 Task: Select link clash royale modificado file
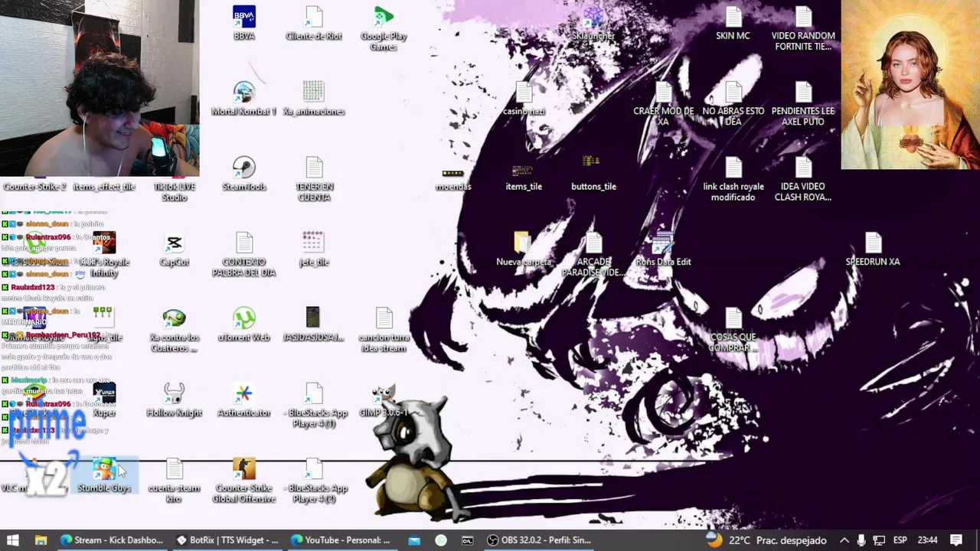coord(733,179)
